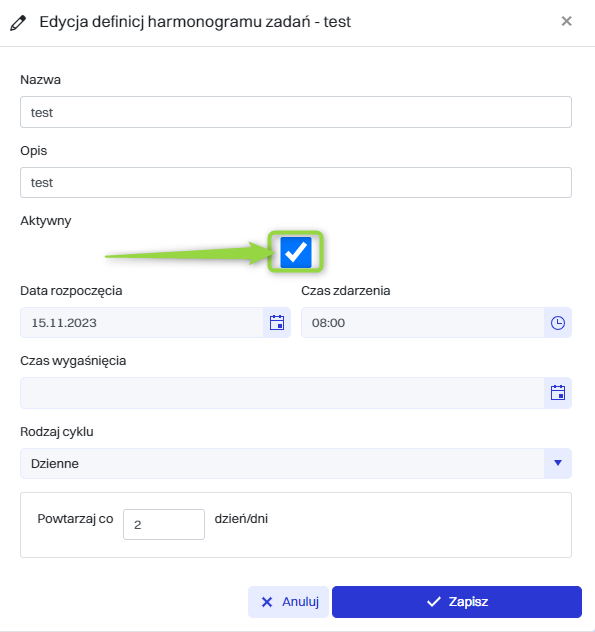
Task: Click the pencil edit icon in the header
Action: 18,23
